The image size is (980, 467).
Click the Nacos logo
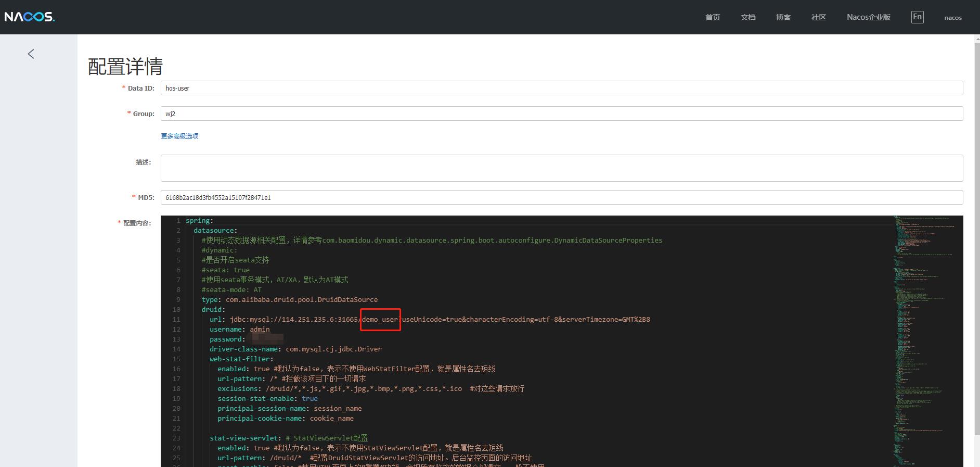[30, 17]
